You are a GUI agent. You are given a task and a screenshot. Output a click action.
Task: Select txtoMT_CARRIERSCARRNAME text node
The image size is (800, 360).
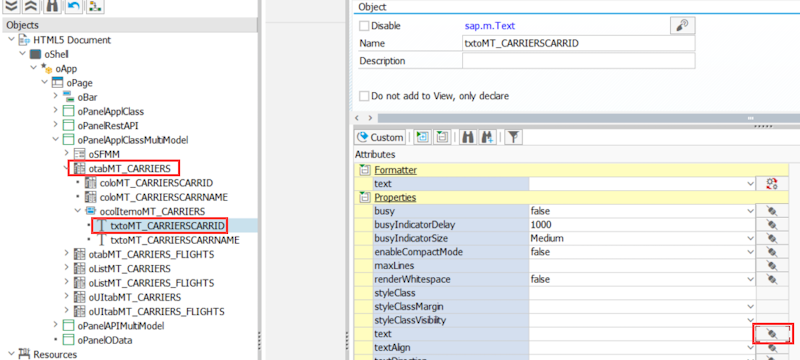(x=174, y=240)
